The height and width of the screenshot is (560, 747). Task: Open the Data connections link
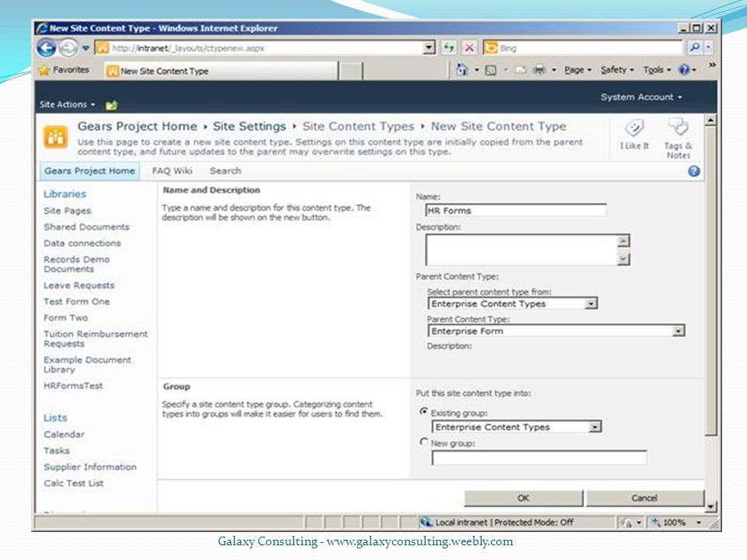(82, 243)
